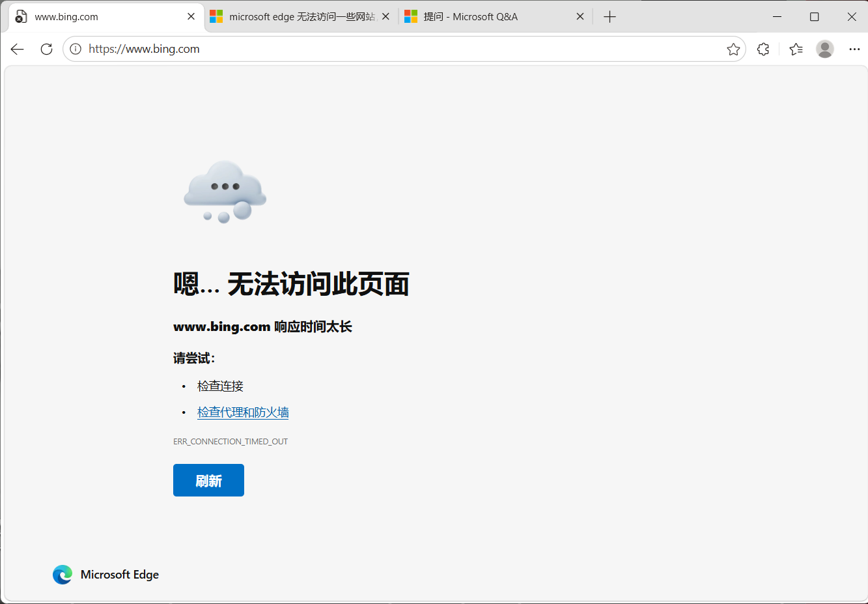View site information icon in address bar
This screenshot has height=604, width=868.
[x=76, y=49]
